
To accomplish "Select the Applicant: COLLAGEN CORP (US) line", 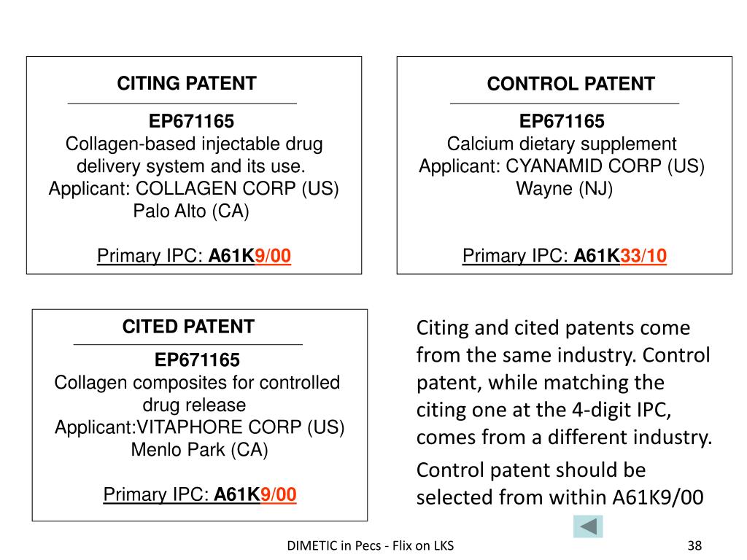I will coord(194,189).
